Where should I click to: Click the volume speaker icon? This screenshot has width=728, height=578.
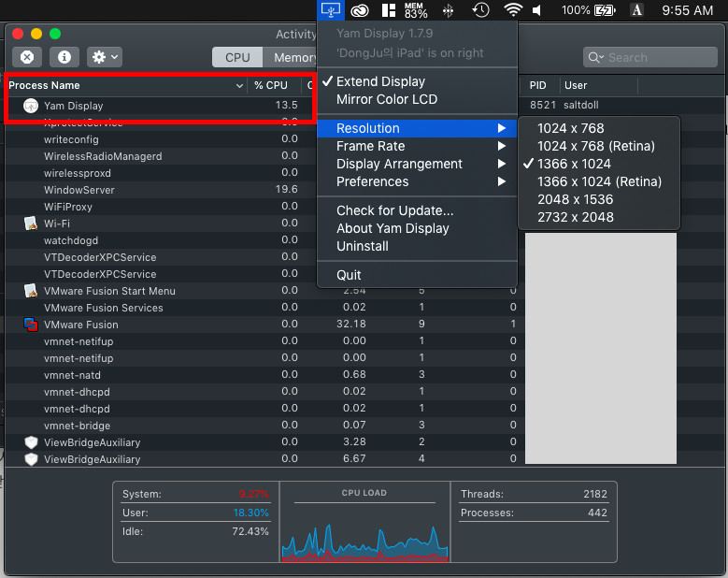[536, 10]
